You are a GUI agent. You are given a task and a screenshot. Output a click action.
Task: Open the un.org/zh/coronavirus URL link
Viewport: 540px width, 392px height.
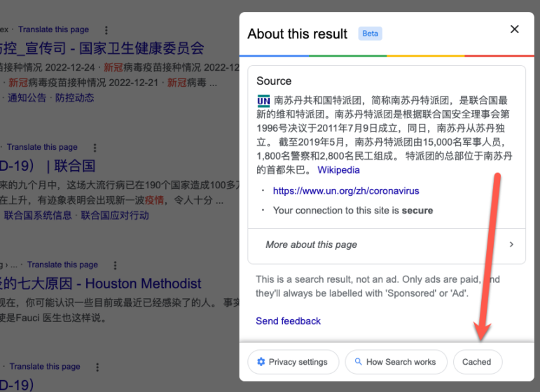click(x=346, y=191)
